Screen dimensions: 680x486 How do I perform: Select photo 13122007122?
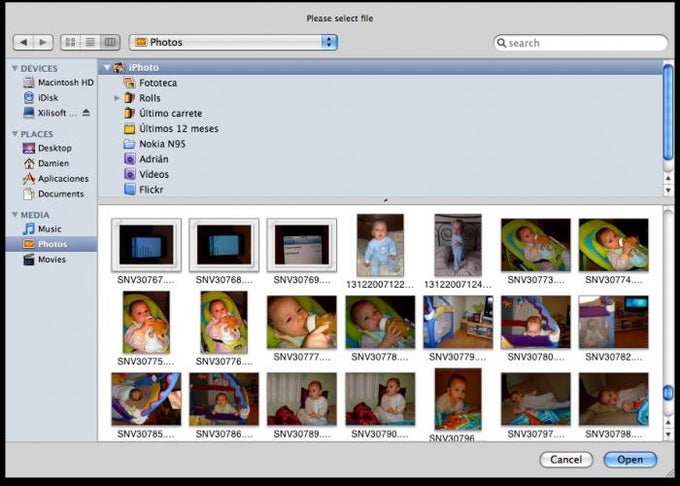pyautogui.click(x=380, y=245)
